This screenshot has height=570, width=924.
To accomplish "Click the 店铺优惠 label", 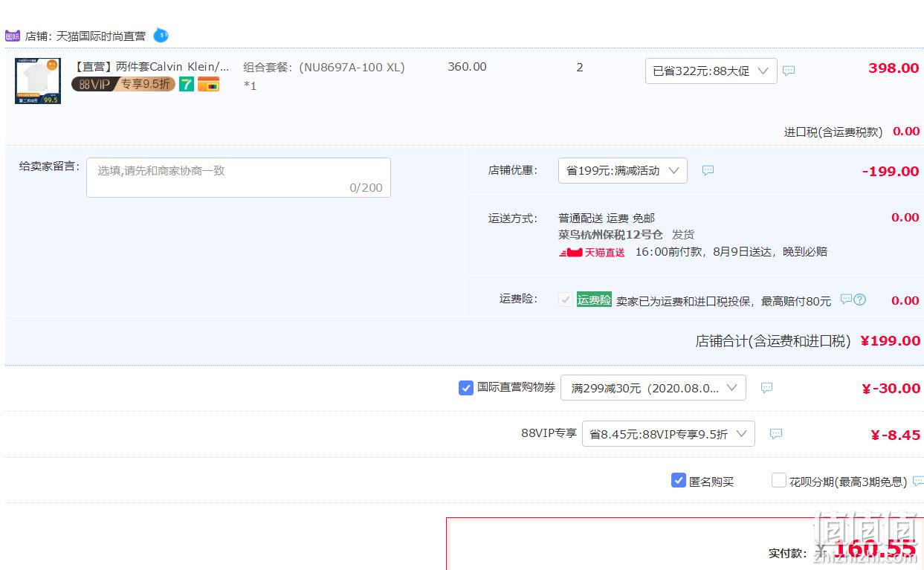I will [513, 170].
